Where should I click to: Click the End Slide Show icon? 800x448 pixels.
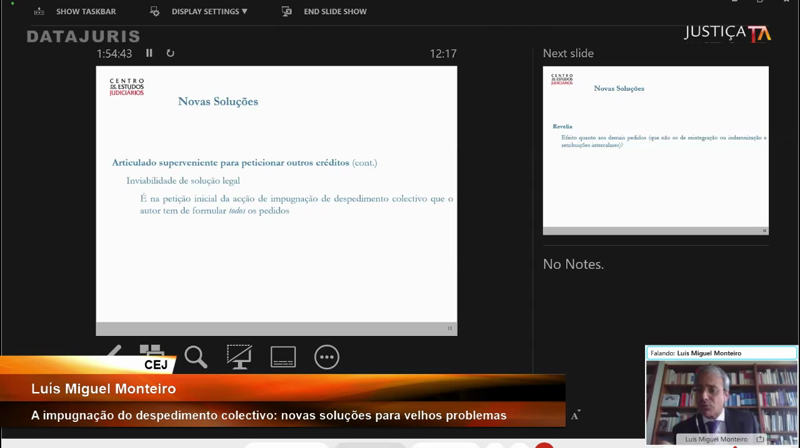(x=287, y=12)
